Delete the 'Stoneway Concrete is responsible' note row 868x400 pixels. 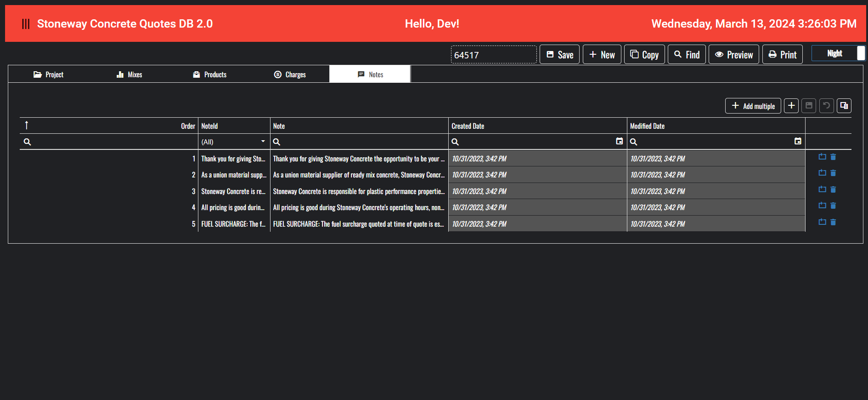[x=833, y=189]
